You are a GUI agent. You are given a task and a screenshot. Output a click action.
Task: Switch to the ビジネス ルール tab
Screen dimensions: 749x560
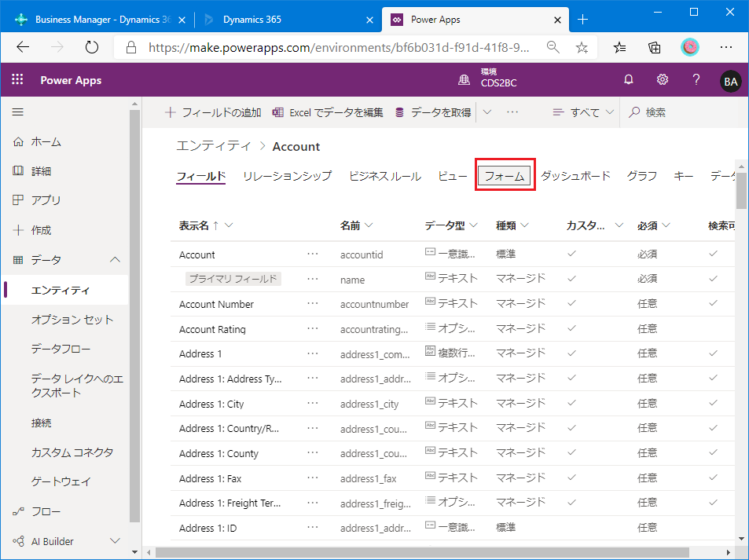(385, 176)
